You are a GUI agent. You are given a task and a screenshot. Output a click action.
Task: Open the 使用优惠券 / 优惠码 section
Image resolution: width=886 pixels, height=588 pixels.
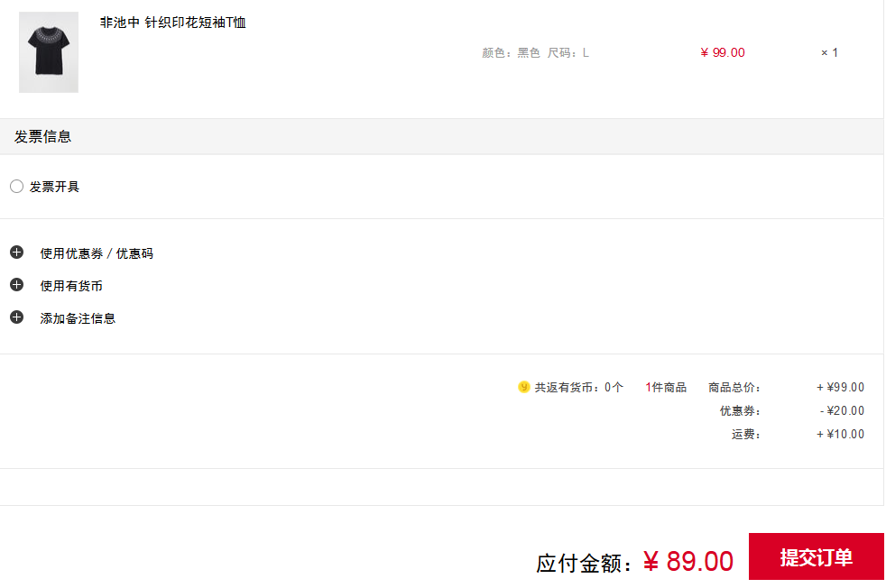coord(97,253)
